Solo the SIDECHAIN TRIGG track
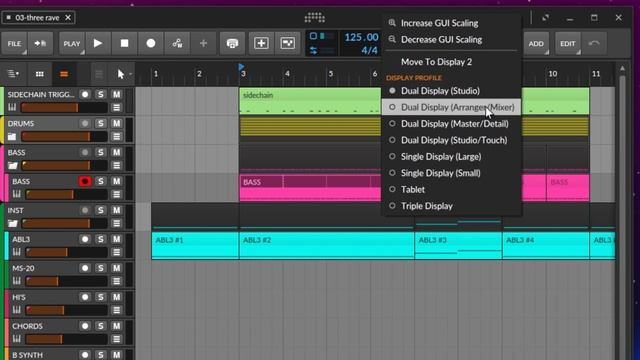 click(100, 94)
